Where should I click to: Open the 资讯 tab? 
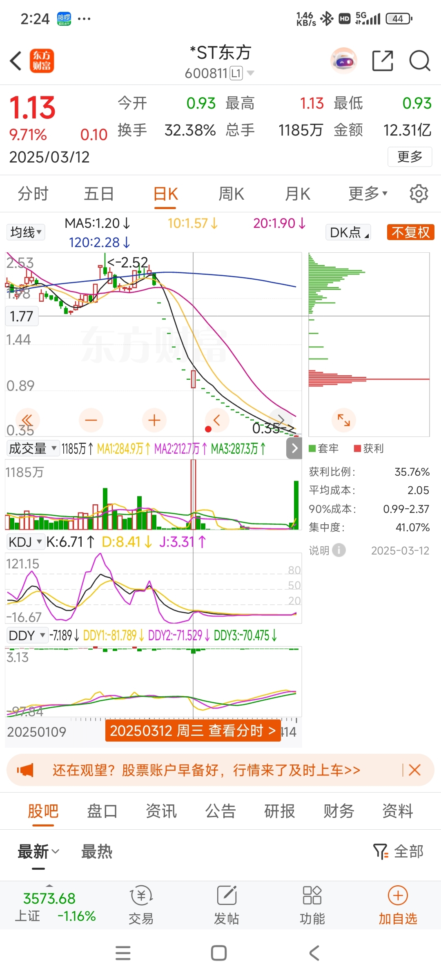pyautogui.click(x=162, y=811)
